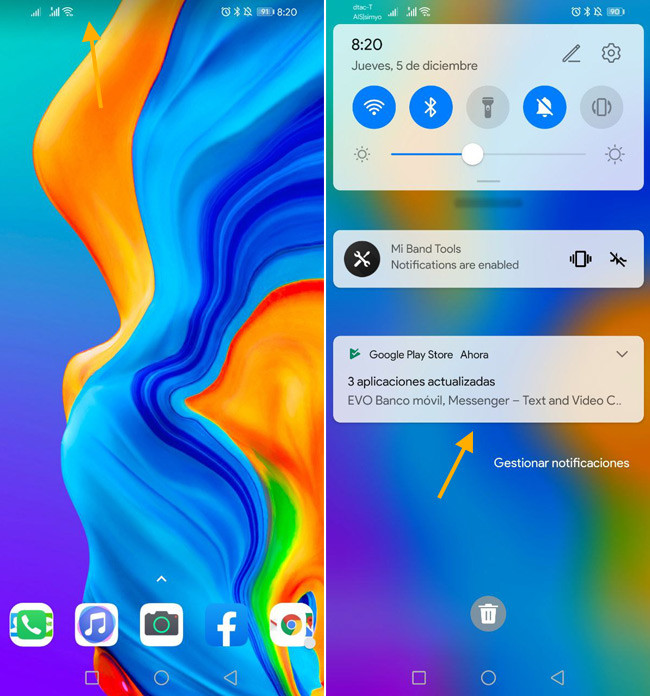This screenshot has height=696, width=650.
Task: Toggle silent mode bell quick setting
Action: pos(544,107)
